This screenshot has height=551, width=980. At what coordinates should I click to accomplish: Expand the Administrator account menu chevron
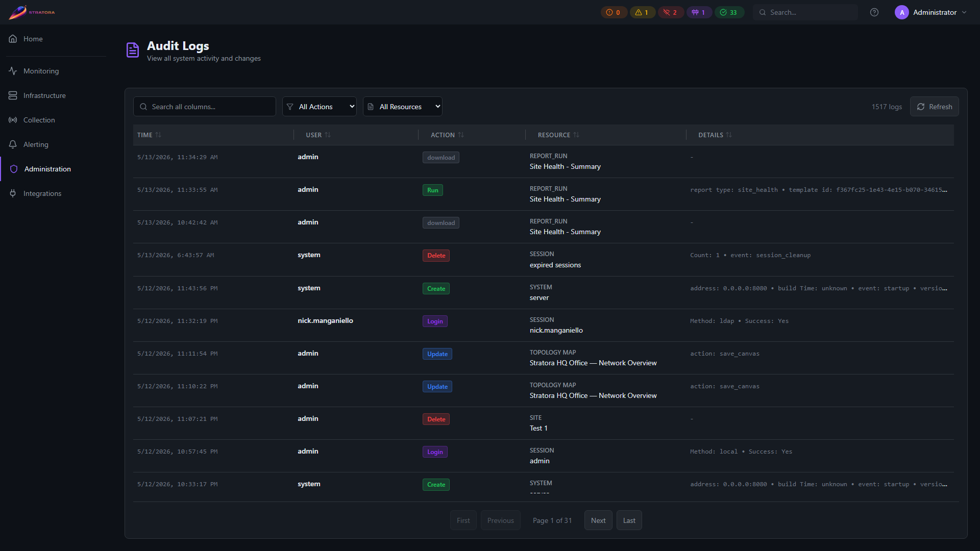964,12
